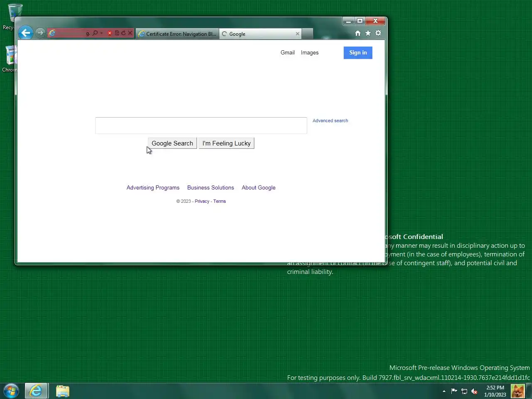Image resolution: width=532 pixels, height=399 pixels.
Task: Click the dog picture in the taskbar
Action: point(517,391)
